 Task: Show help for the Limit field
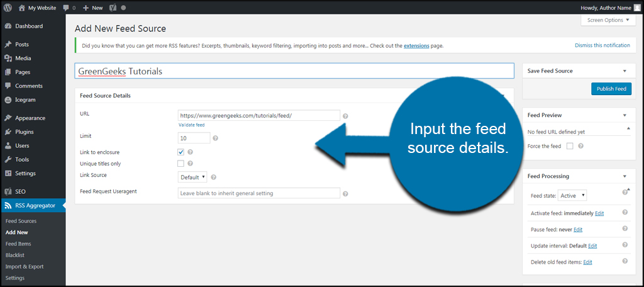216,138
